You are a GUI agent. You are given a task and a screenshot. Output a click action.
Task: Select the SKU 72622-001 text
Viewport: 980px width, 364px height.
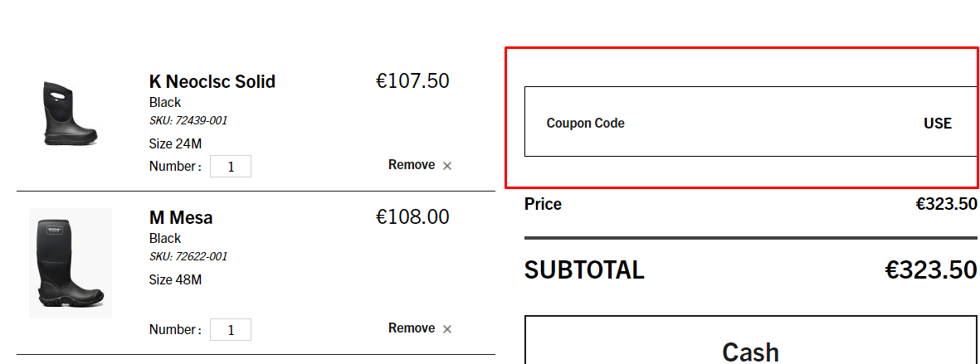[188, 257]
